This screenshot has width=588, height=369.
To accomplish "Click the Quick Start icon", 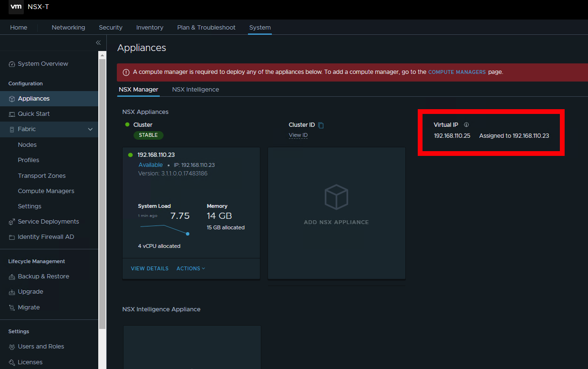I will click(12, 114).
